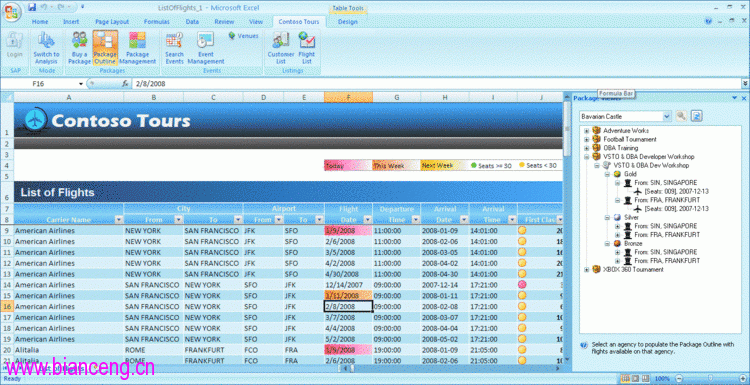Toggle the Package Outline pane button

tap(105, 48)
